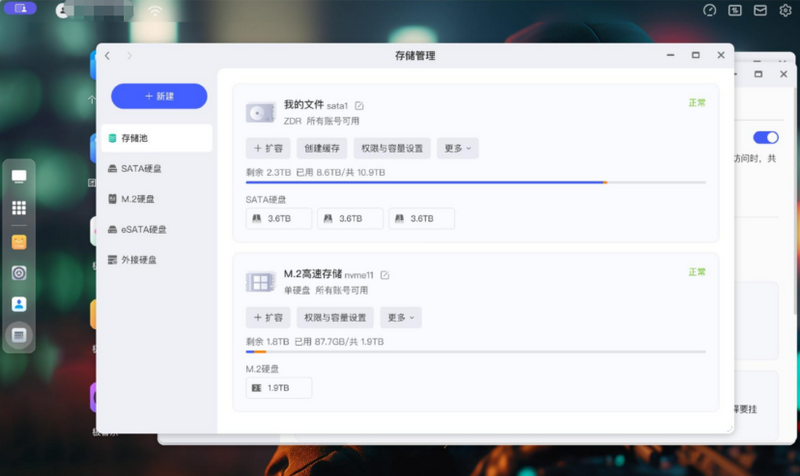
Task: Click the 剩余 2.3TB capacity text
Action: click(268, 172)
